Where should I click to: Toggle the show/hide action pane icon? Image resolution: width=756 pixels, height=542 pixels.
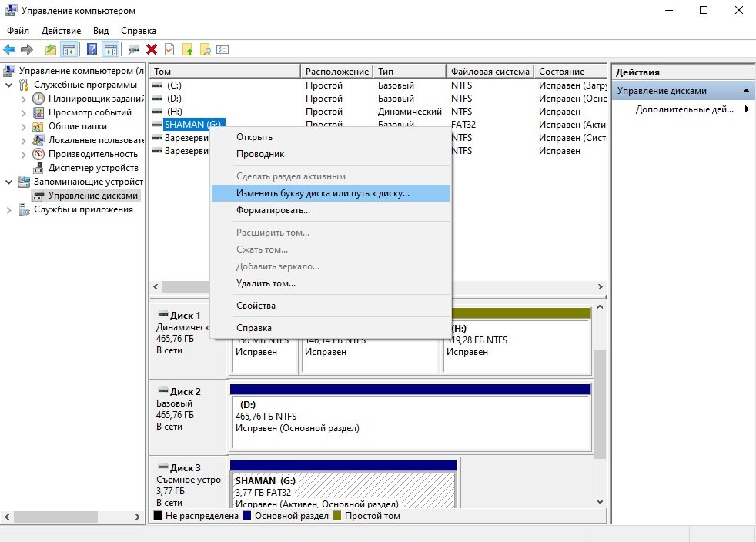(x=111, y=49)
